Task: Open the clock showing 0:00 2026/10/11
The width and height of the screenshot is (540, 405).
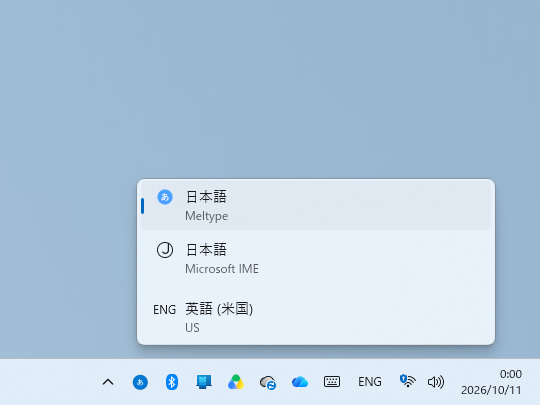Action: point(491,382)
